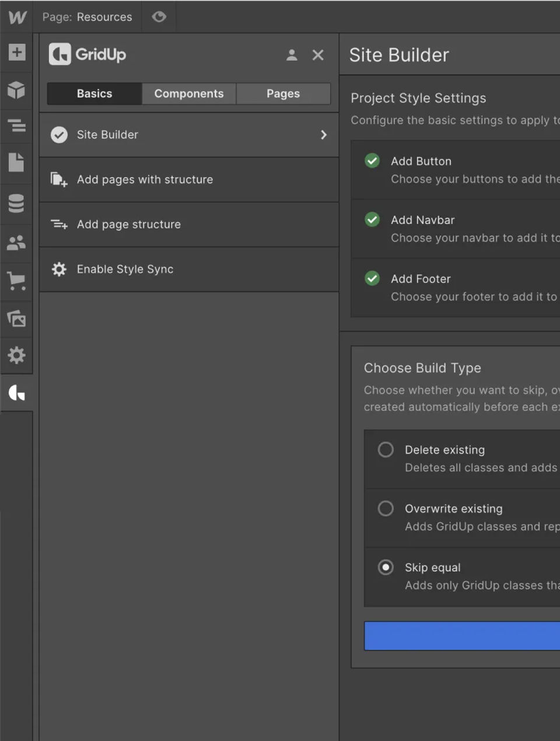The image size is (560, 741).
Task: Toggle the preview eye icon
Action: [159, 17]
